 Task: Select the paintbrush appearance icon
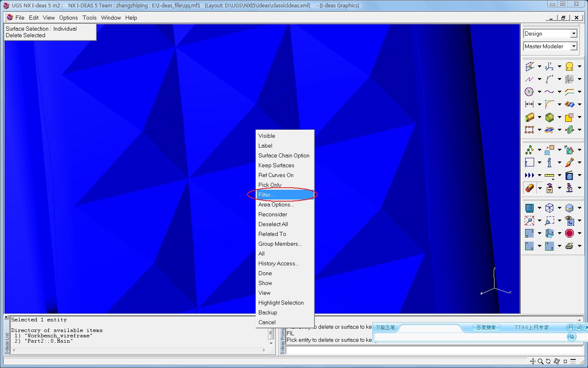[x=570, y=163]
